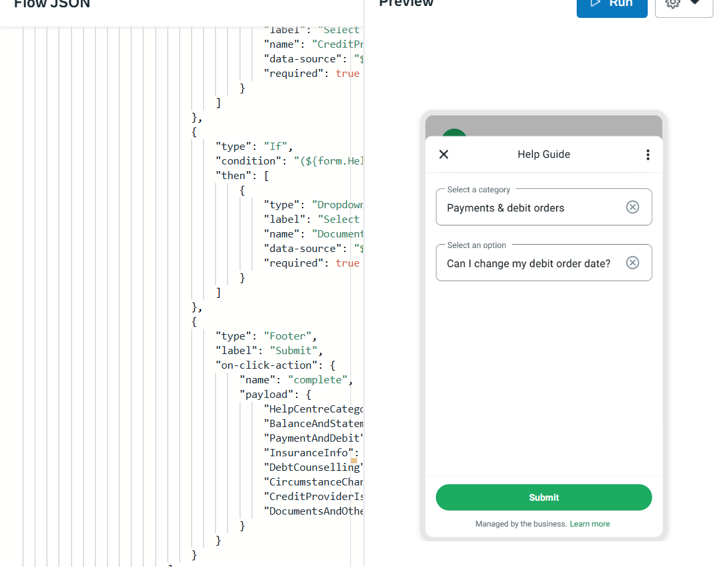Click the "label": "Submit" code line
The image size is (728, 567).
[269, 351]
